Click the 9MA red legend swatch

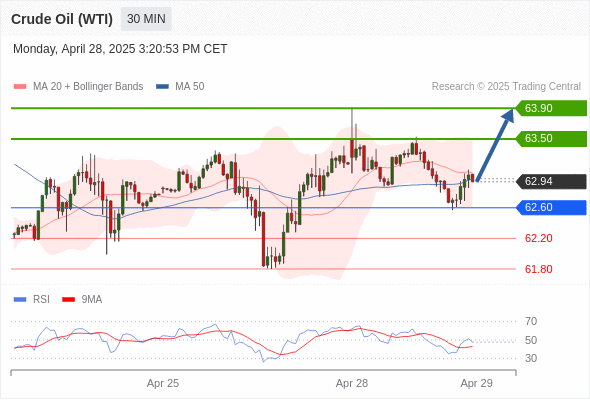tap(68, 300)
